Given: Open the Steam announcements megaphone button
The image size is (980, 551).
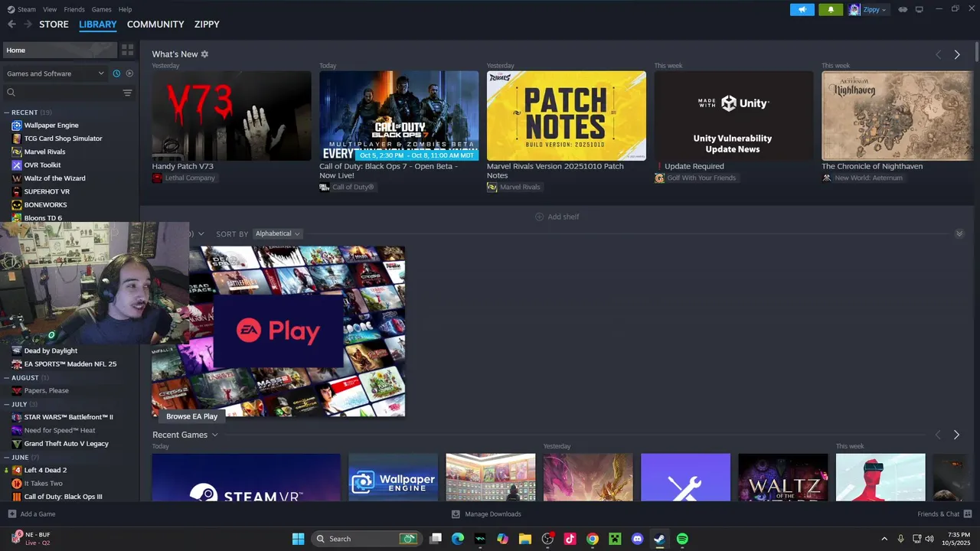Looking at the screenshot, I should click(802, 9).
